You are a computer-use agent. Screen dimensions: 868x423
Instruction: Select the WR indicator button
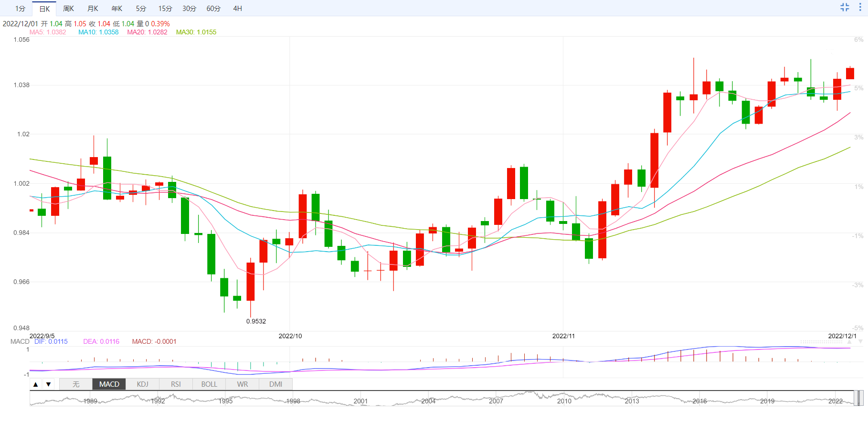point(243,384)
